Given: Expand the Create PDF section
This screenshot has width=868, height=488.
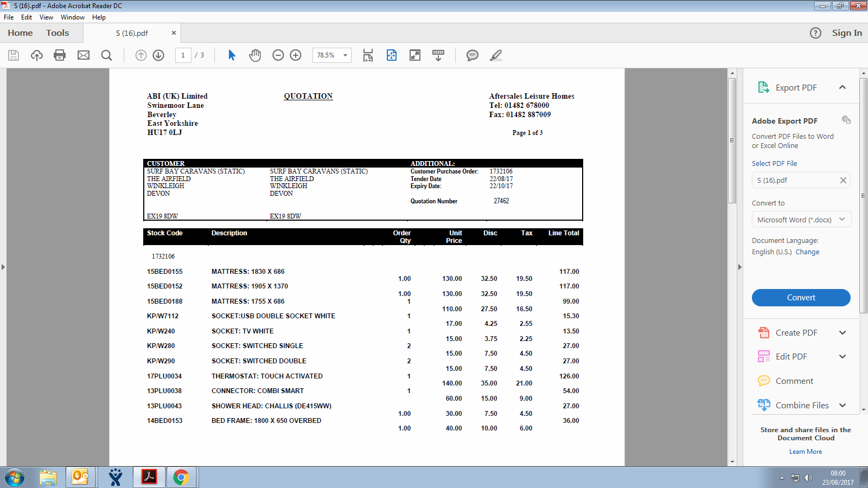Looking at the screenshot, I should 843,333.
